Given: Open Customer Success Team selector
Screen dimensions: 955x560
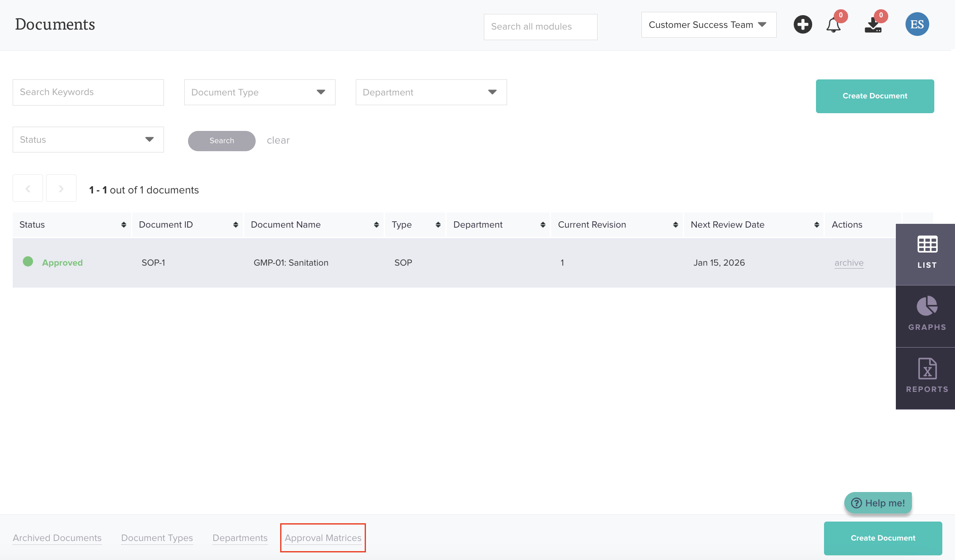Looking at the screenshot, I should 708,25.
